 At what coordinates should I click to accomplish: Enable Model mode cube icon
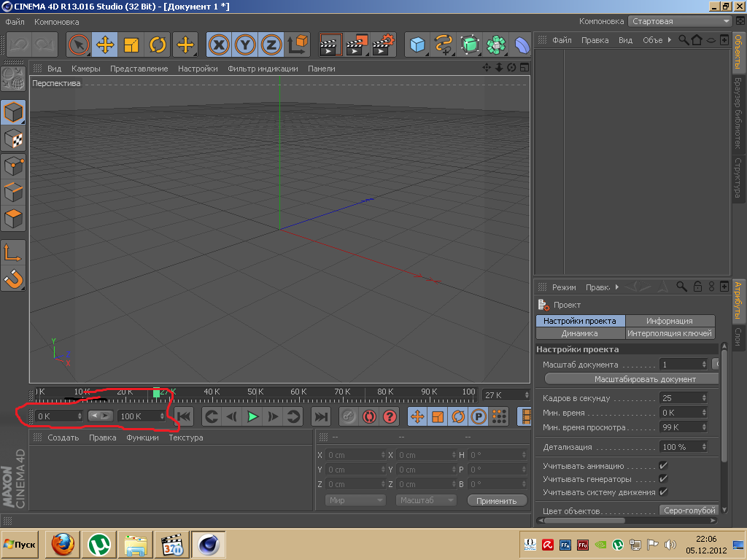tap(13, 112)
